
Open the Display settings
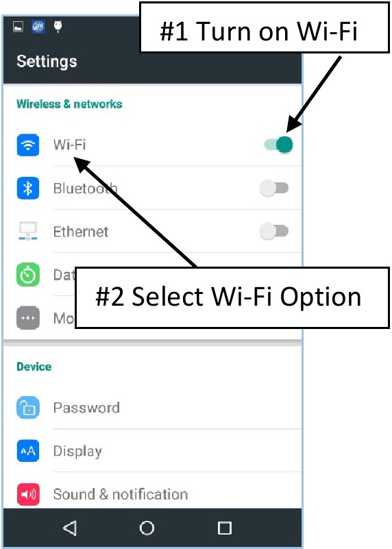point(152,450)
